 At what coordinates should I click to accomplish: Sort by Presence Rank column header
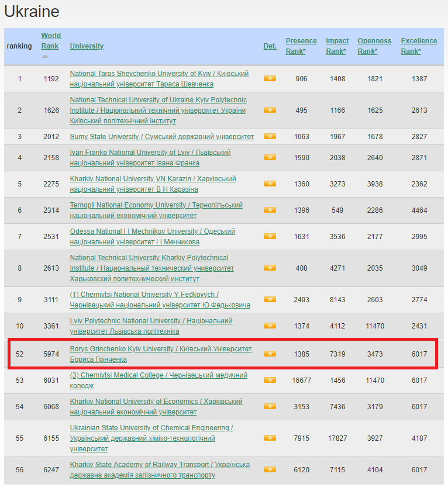[301, 46]
